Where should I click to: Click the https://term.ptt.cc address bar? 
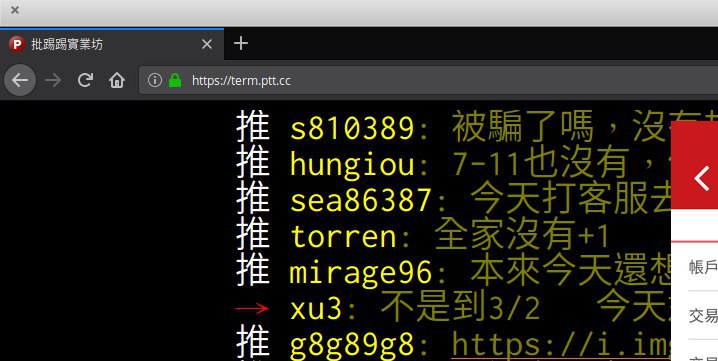point(428,81)
